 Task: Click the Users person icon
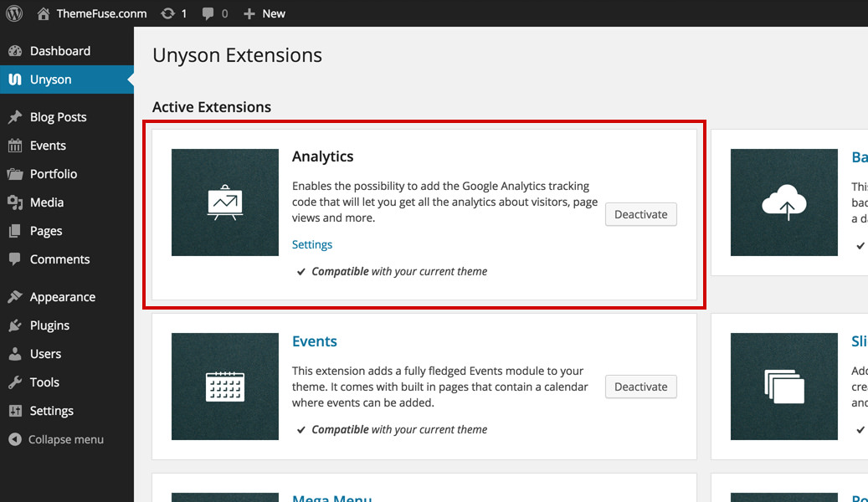point(15,354)
